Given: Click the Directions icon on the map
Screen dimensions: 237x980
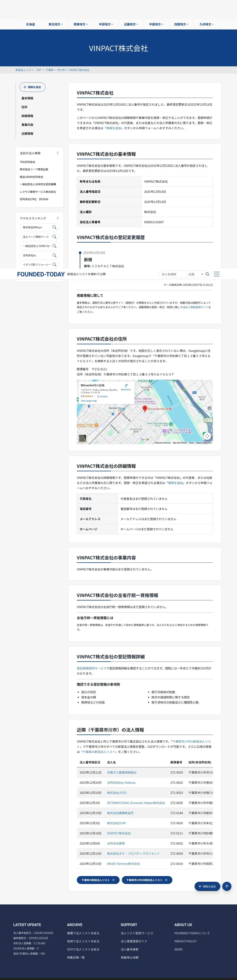Looking at the screenshot, I should click(x=126, y=386).
